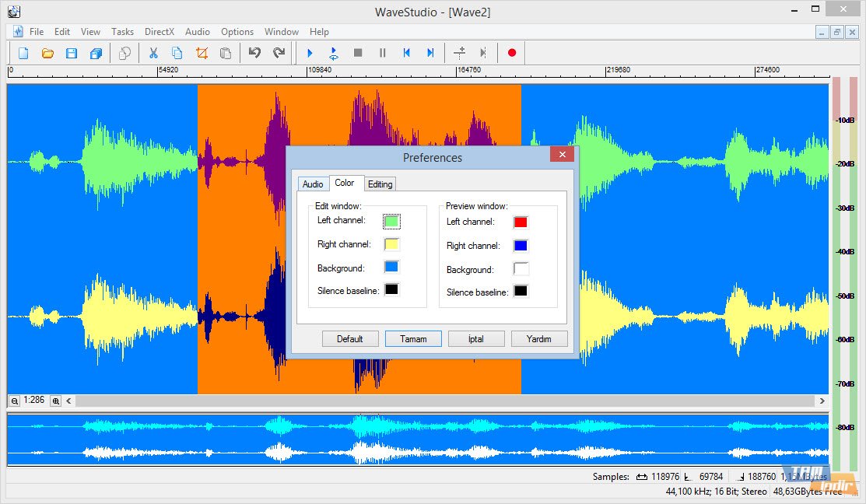The image size is (866, 504).
Task: Redo the last edit
Action: [279, 53]
